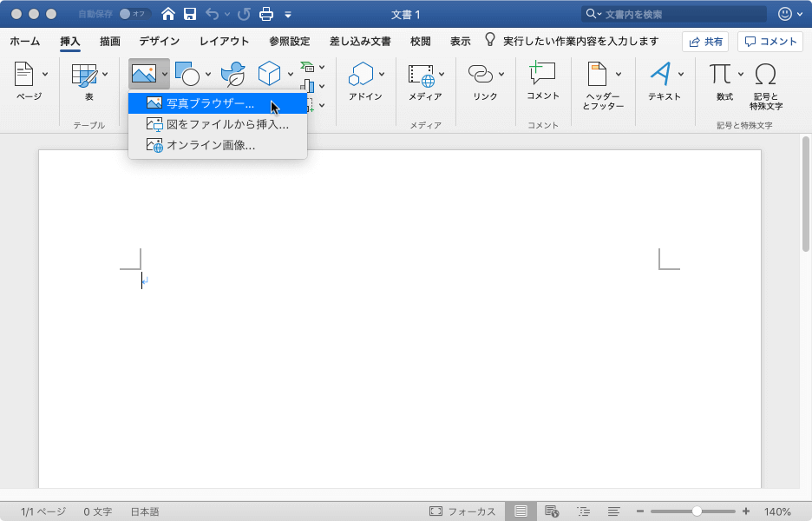Click the Print icon
The width and height of the screenshot is (812, 521).
(266, 14)
